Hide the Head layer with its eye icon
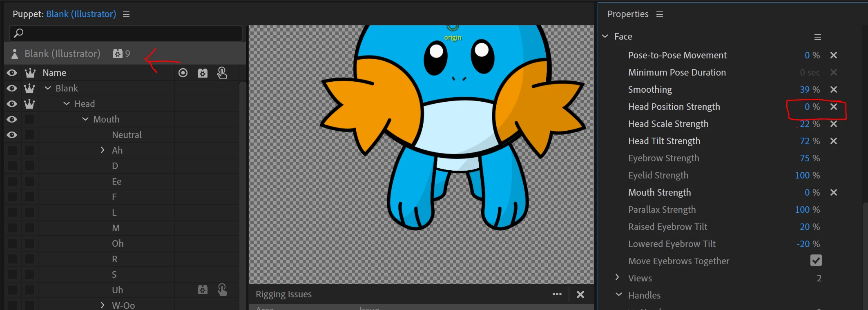This screenshot has height=310, width=868. [x=12, y=104]
